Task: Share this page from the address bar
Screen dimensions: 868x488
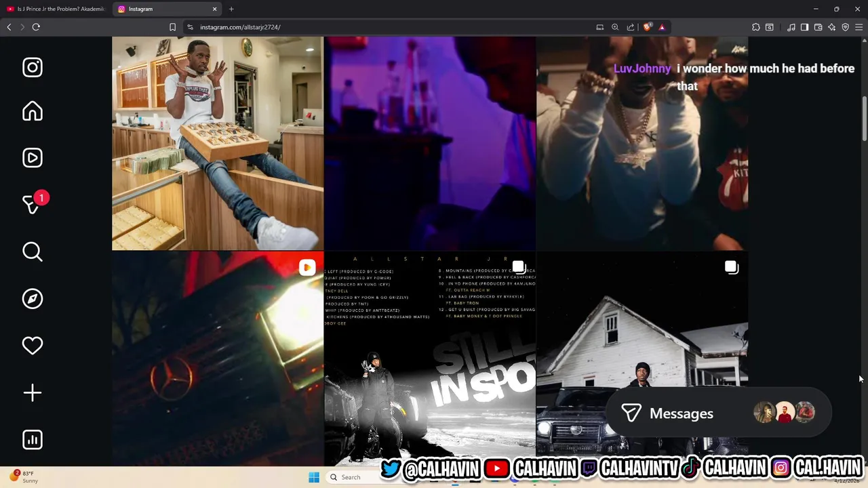Action: click(x=631, y=27)
